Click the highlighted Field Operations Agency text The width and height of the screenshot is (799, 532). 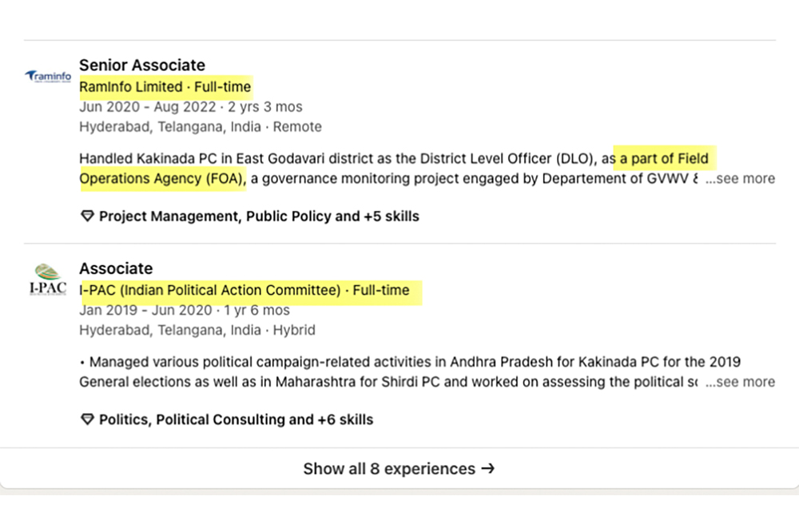click(163, 178)
